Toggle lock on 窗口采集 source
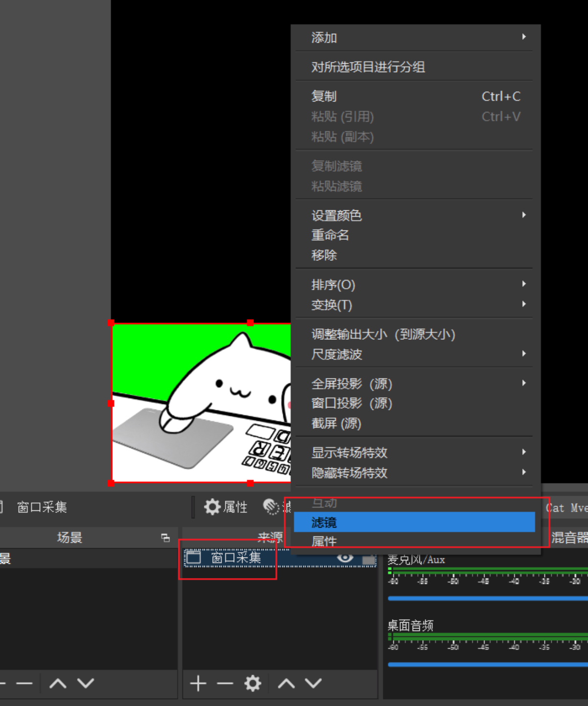This screenshot has height=706, width=588. (x=368, y=559)
